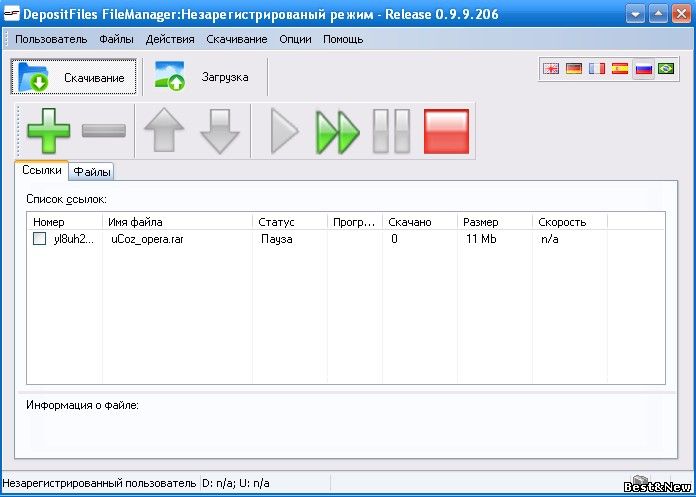Switch language with the German flag
Screen dimensions: 696x497
(x=574, y=69)
